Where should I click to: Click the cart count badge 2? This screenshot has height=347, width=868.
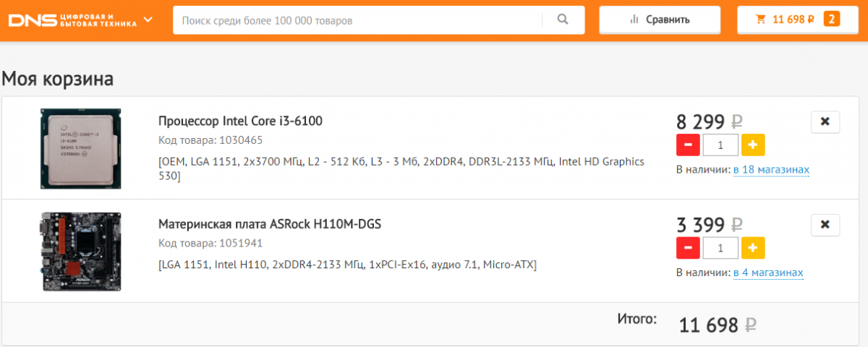coord(831,20)
